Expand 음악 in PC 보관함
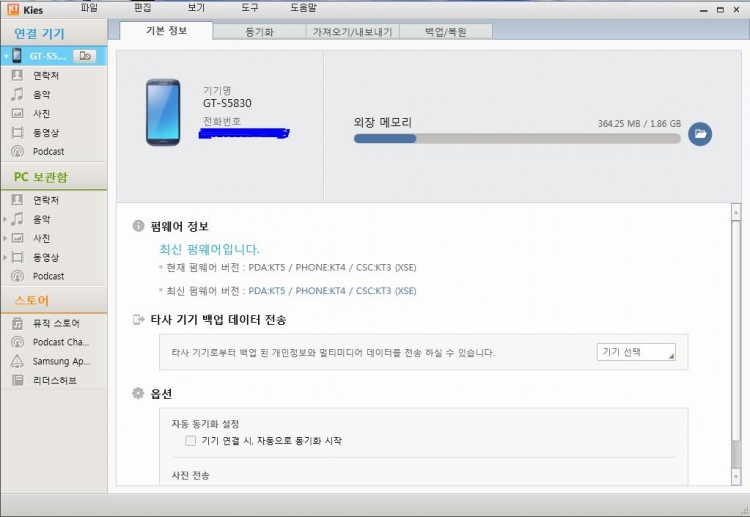750x517 pixels. [x=5, y=219]
